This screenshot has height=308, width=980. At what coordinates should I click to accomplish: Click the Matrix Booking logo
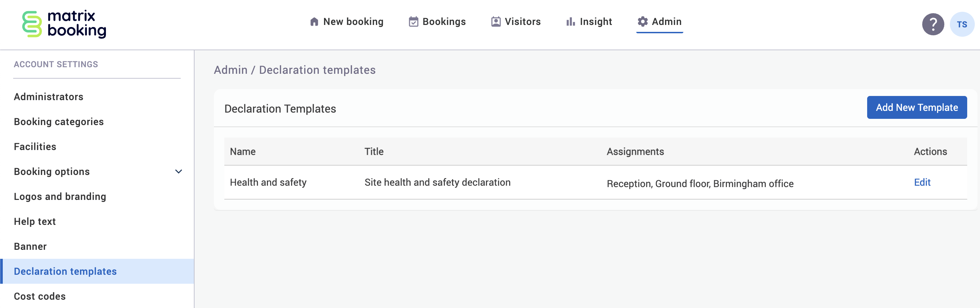[64, 24]
